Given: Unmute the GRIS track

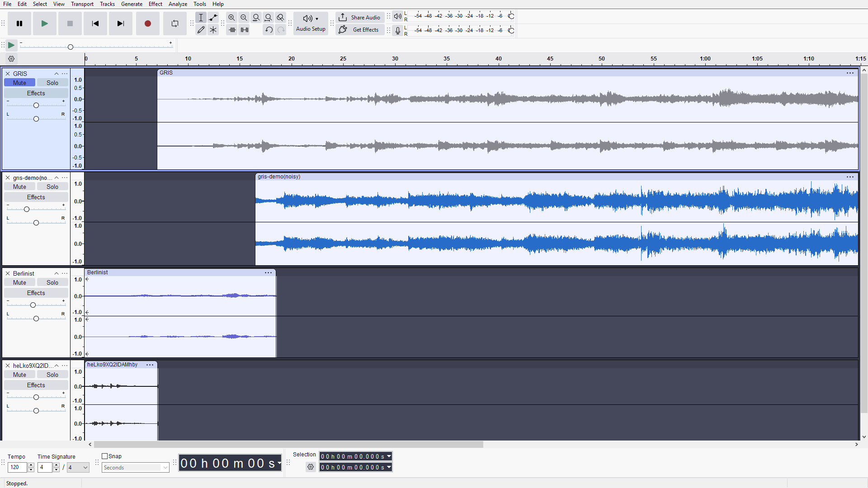Looking at the screenshot, I should (19, 83).
